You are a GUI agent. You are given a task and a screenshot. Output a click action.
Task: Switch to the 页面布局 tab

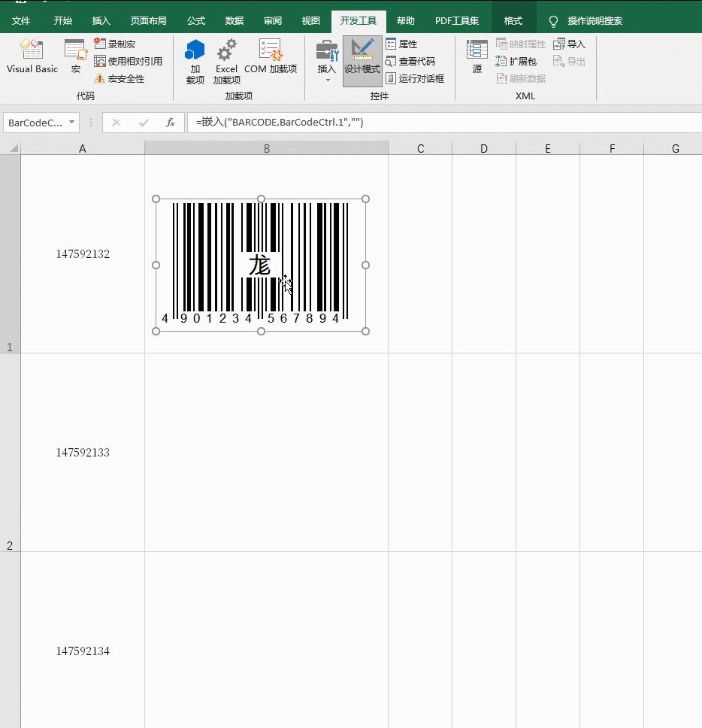(149, 20)
